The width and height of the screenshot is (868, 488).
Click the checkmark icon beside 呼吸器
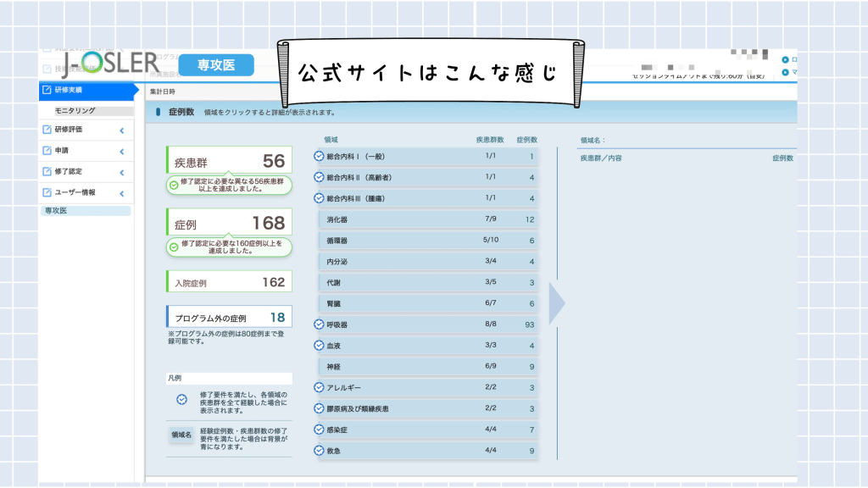(320, 324)
